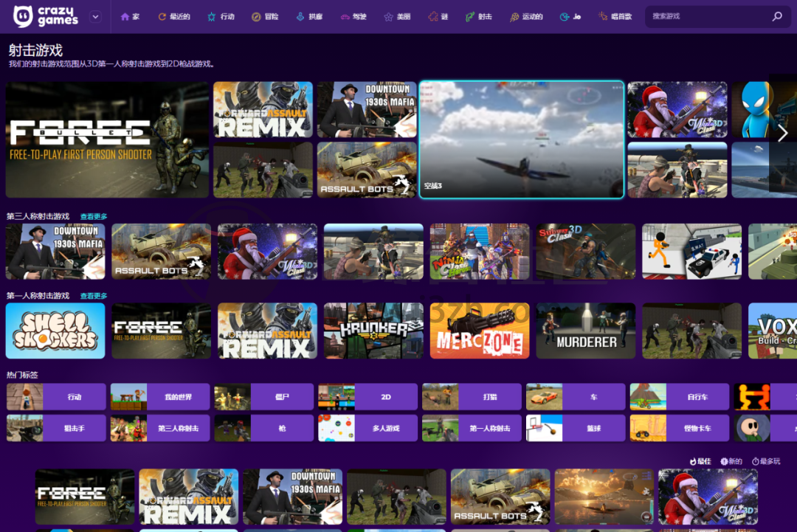Select the 2D tag

368,397
